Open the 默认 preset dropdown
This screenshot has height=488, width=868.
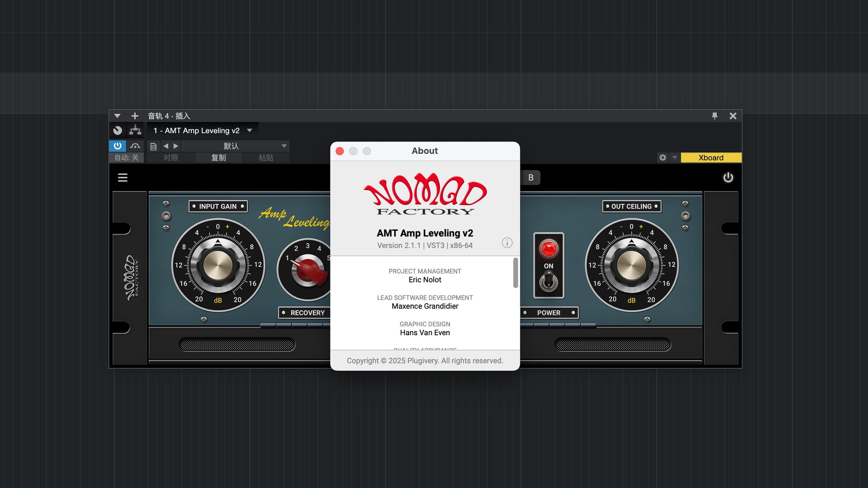pos(284,146)
